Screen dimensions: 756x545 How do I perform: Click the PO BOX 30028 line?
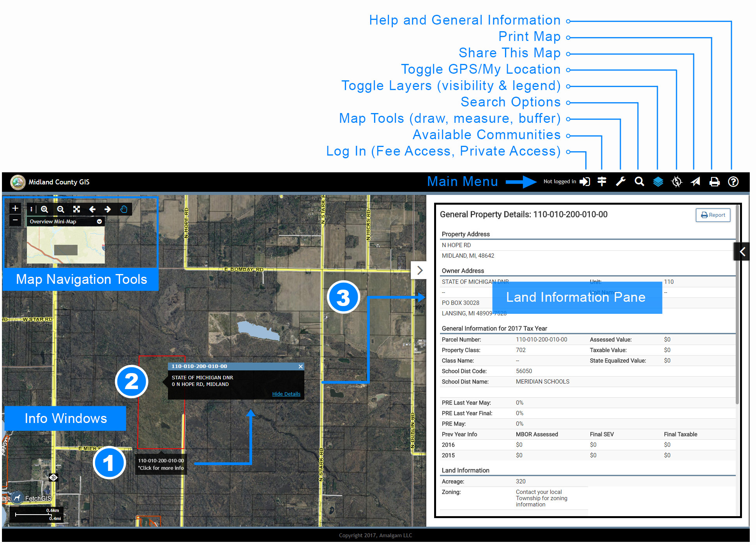point(461,303)
